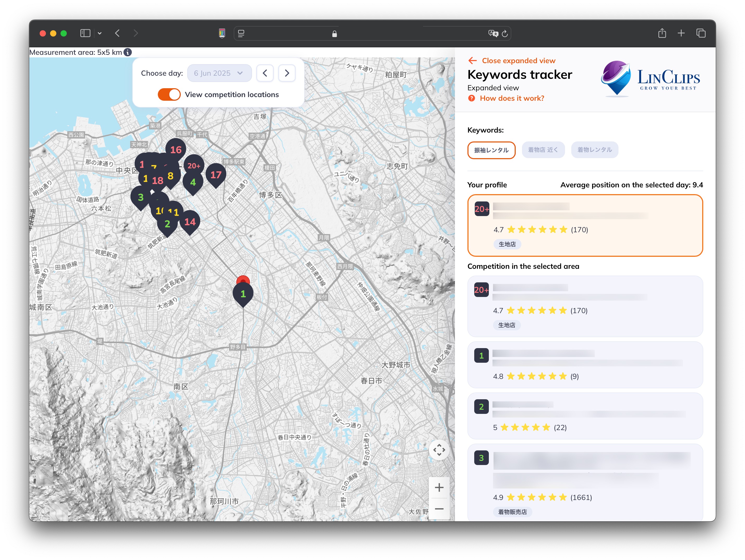Click the browser address bar field

pyautogui.click(x=372, y=33)
